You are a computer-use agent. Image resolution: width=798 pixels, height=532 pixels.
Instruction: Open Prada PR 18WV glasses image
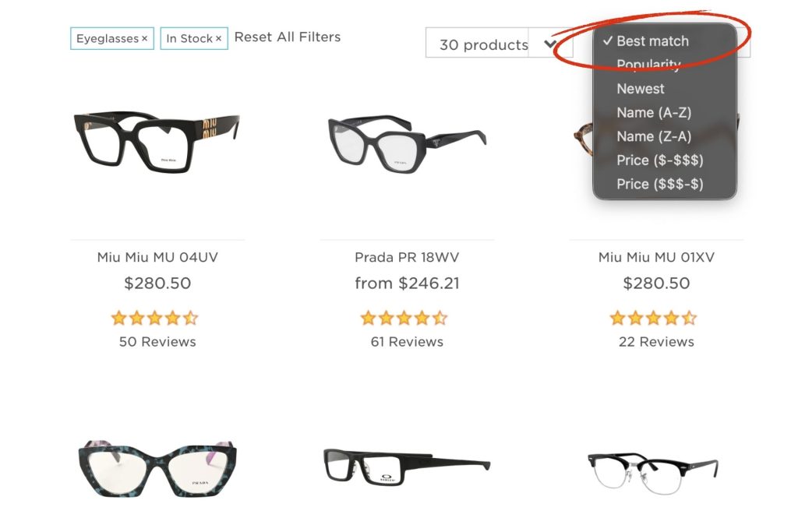407,143
